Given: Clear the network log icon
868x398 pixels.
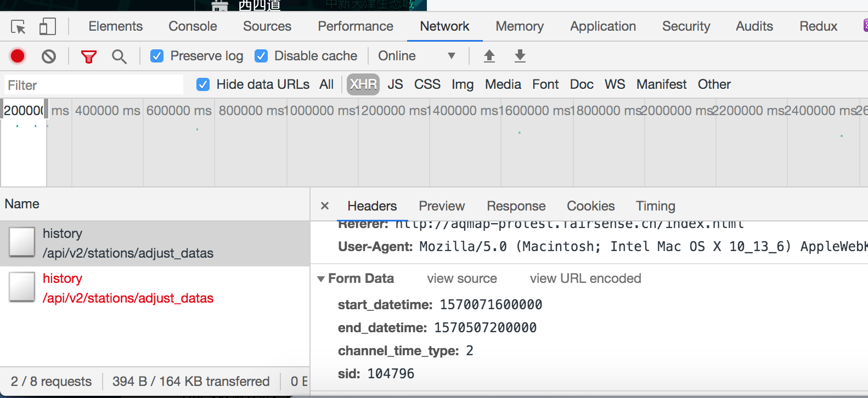Looking at the screenshot, I should [49, 56].
